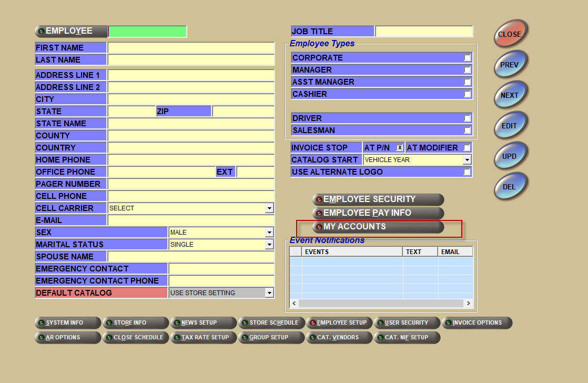Expand the Cell Carrier dropdown
The width and height of the screenshot is (588, 383).
(x=269, y=208)
